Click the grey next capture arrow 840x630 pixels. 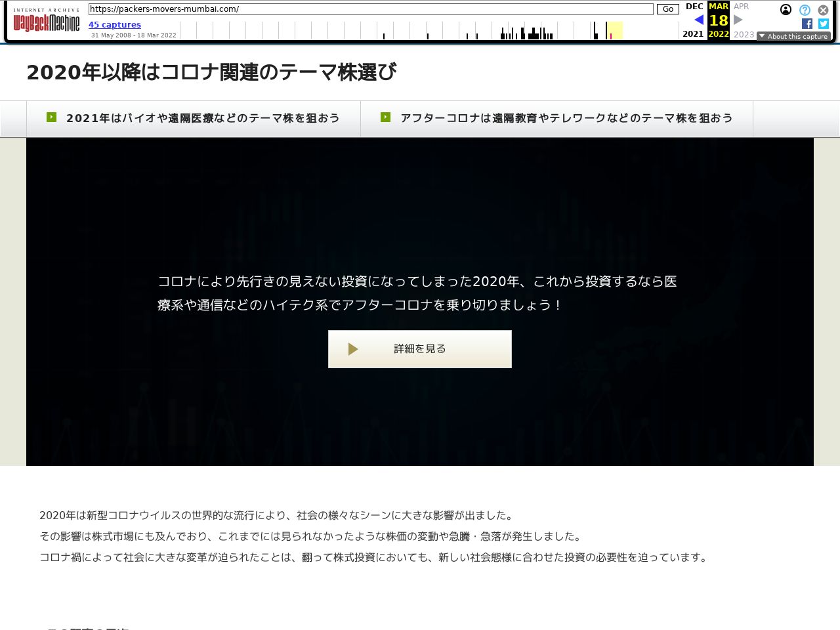[x=738, y=20]
